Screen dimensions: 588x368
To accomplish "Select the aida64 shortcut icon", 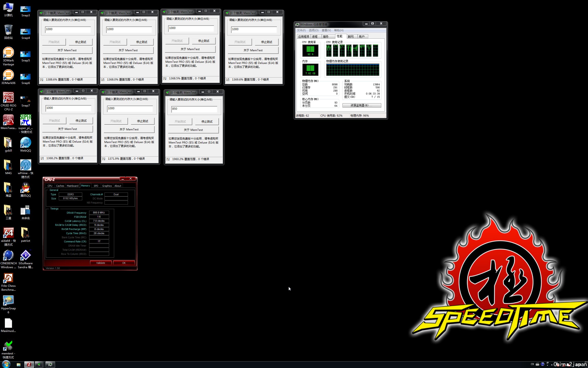I will click(x=8, y=237).
